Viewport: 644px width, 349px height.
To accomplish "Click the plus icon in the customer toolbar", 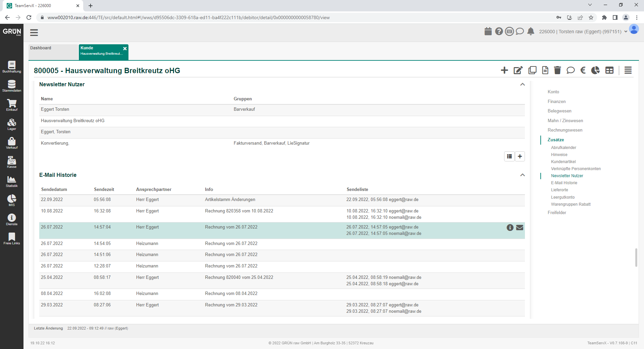I will (x=504, y=70).
